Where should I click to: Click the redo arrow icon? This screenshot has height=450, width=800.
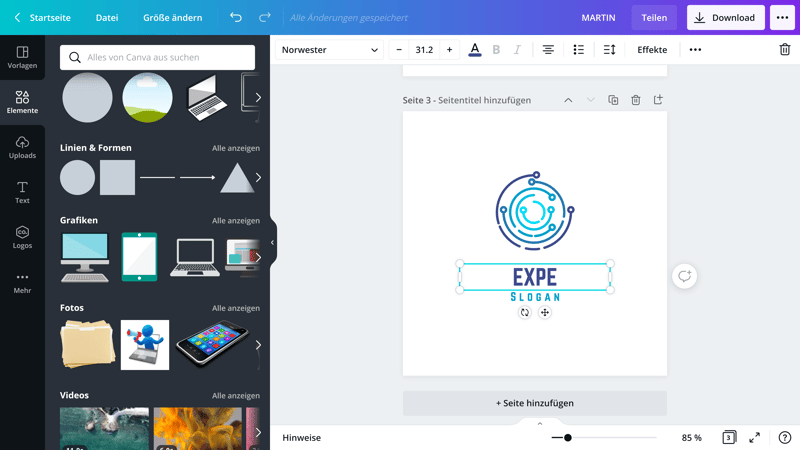[x=265, y=18]
